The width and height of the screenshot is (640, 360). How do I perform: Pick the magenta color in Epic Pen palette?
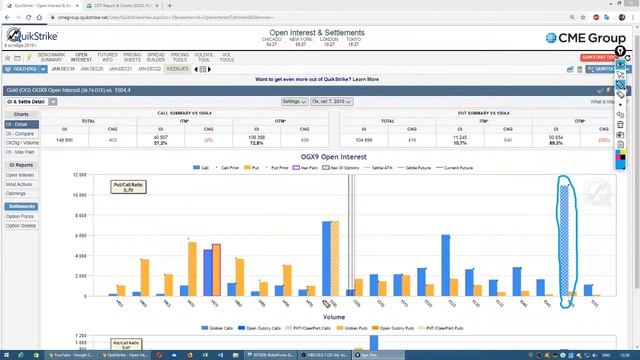618,158
